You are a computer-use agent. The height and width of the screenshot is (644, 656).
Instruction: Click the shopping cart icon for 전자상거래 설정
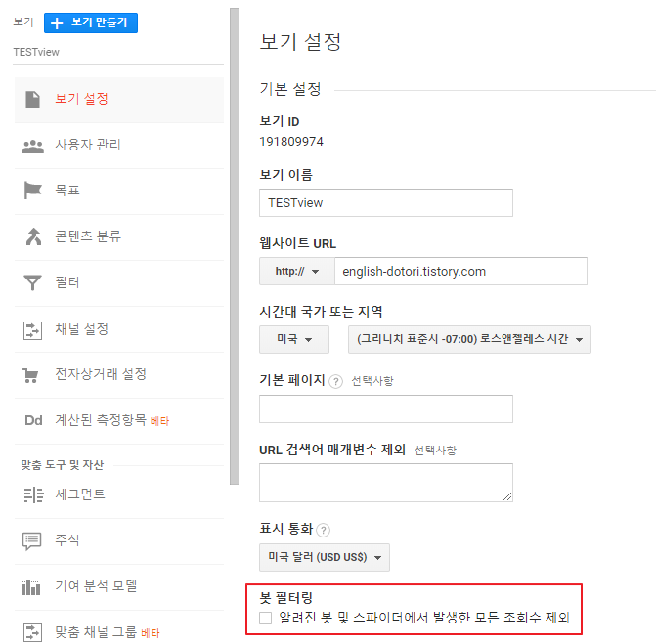coord(30,375)
